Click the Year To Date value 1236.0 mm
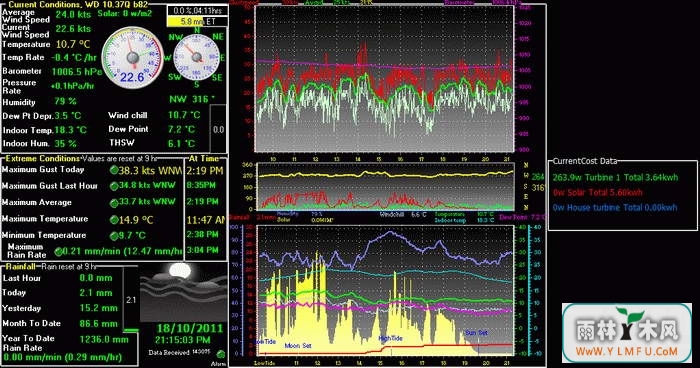The image size is (700, 368). (x=104, y=339)
